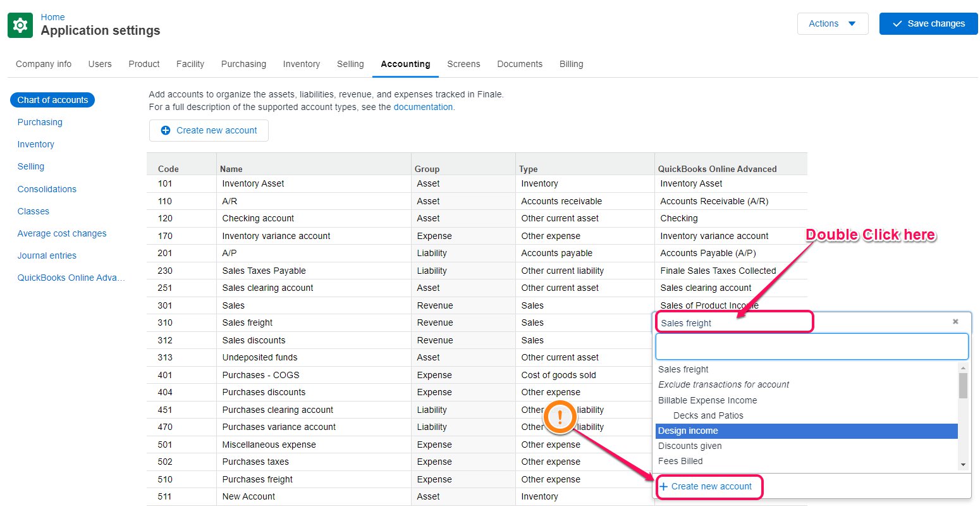Screen dimensions: 980x509
Task: Select the Accounting tab
Action: point(405,64)
